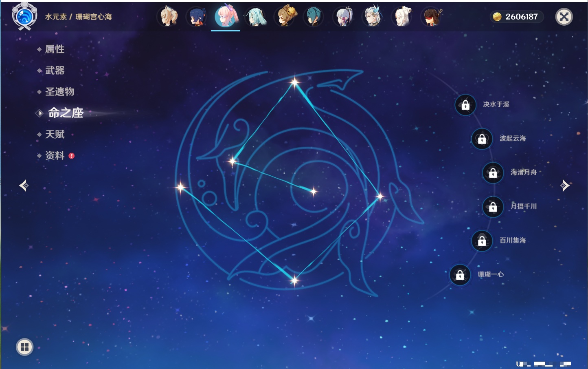Click the red alert badge beside 资料
This screenshot has height=369, width=588.
pyautogui.click(x=72, y=156)
